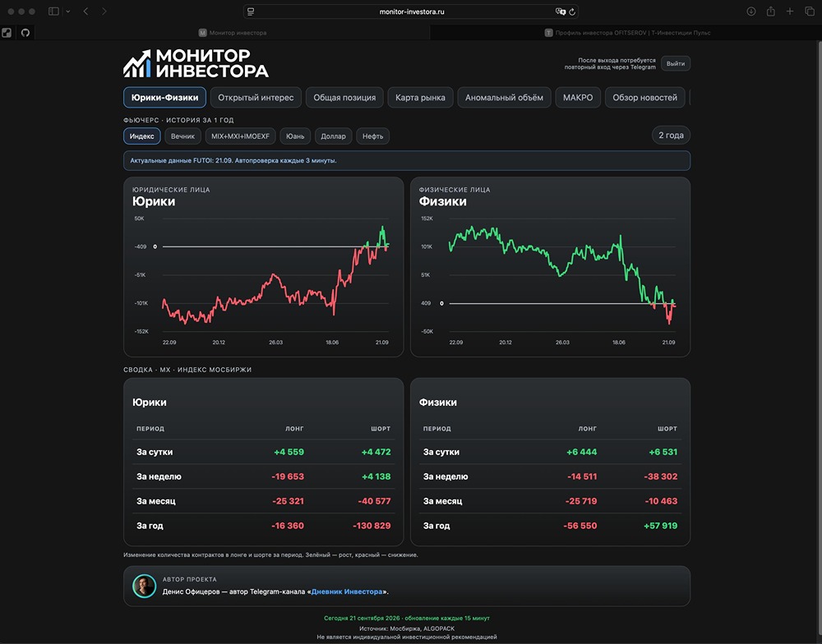Click the Выйти logout button
822x644 pixels.
click(676, 63)
